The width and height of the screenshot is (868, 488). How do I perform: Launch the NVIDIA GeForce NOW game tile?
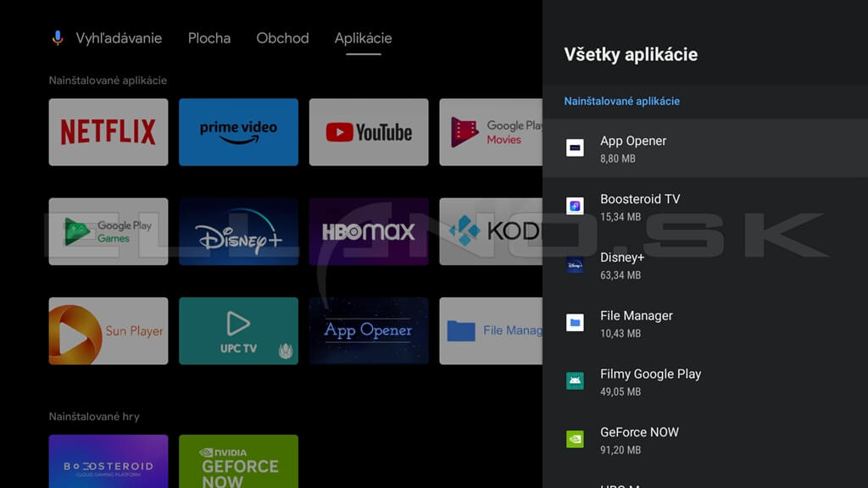pos(238,462)
